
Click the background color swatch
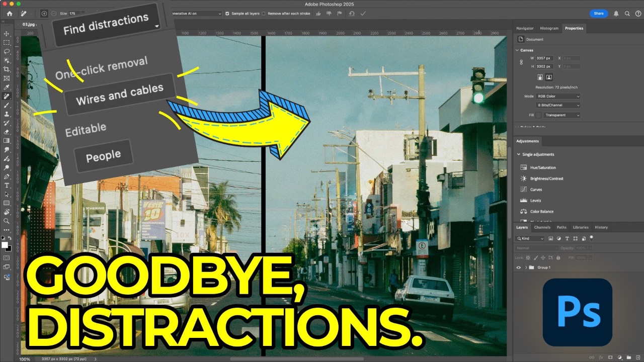(x=9, y=248)
